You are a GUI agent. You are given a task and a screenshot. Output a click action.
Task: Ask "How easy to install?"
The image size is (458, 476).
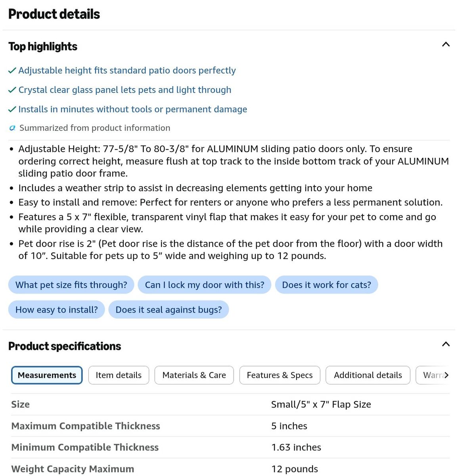pyautogui.click(x=57, y=309)
